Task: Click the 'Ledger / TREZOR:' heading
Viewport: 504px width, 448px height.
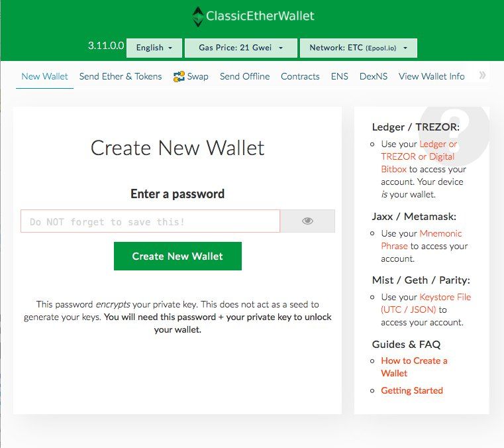Action: (416, 127)
